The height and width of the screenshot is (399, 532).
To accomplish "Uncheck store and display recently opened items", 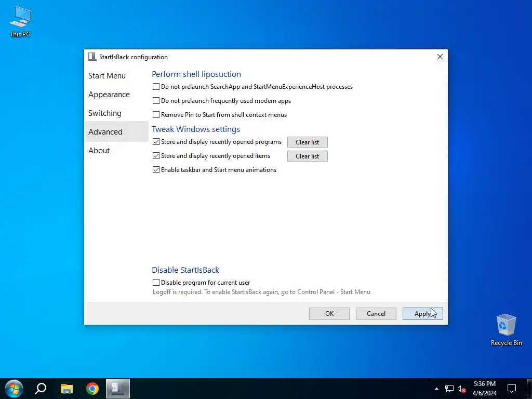I will click(x=156, y=156).
